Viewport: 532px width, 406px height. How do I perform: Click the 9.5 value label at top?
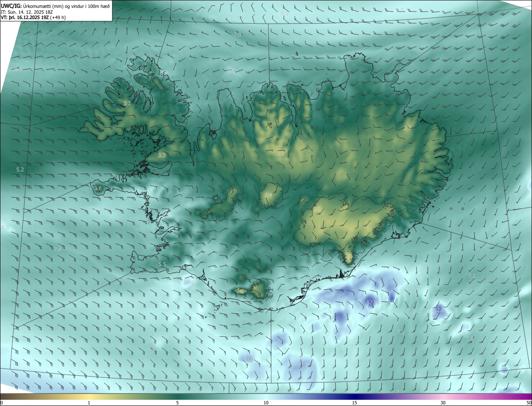click(285, 13)
